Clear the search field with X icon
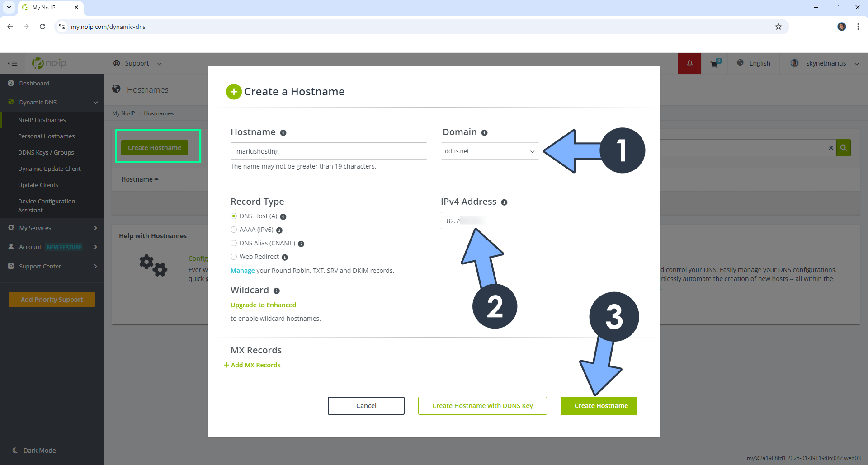This screenshot has height=465, width=868. point(830,148)
